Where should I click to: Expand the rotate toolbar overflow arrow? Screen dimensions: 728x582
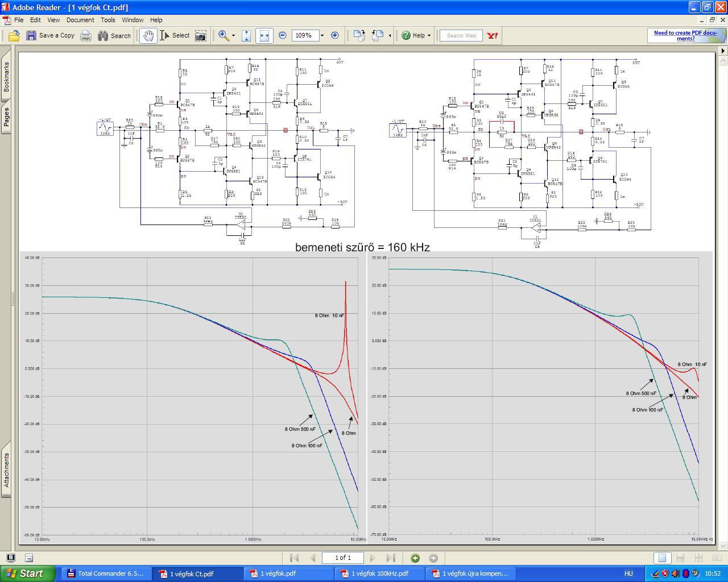tap(390, 35)
